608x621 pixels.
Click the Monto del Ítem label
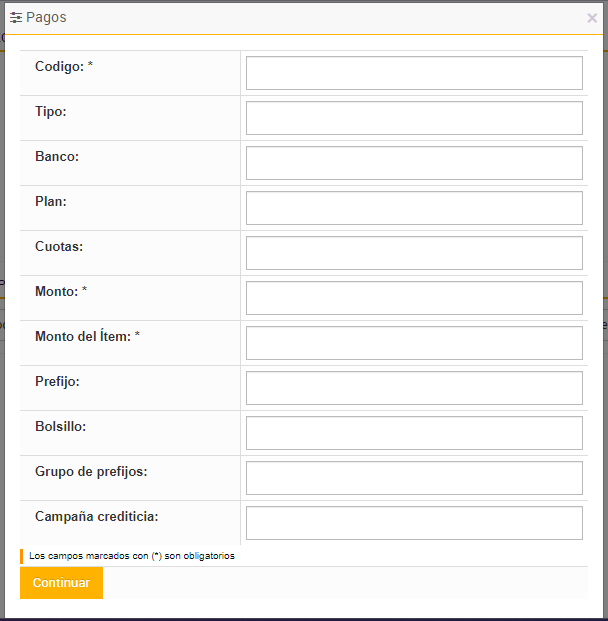86,336
